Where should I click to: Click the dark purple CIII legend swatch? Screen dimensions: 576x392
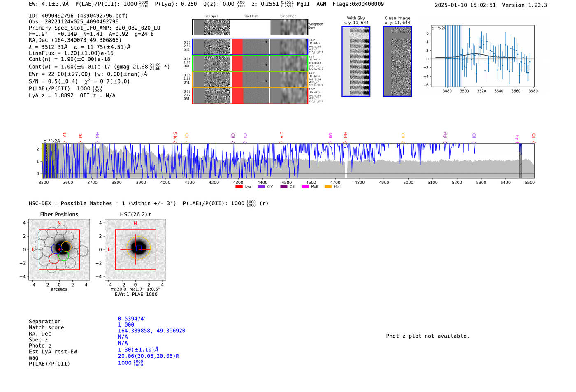pos(283,186)
